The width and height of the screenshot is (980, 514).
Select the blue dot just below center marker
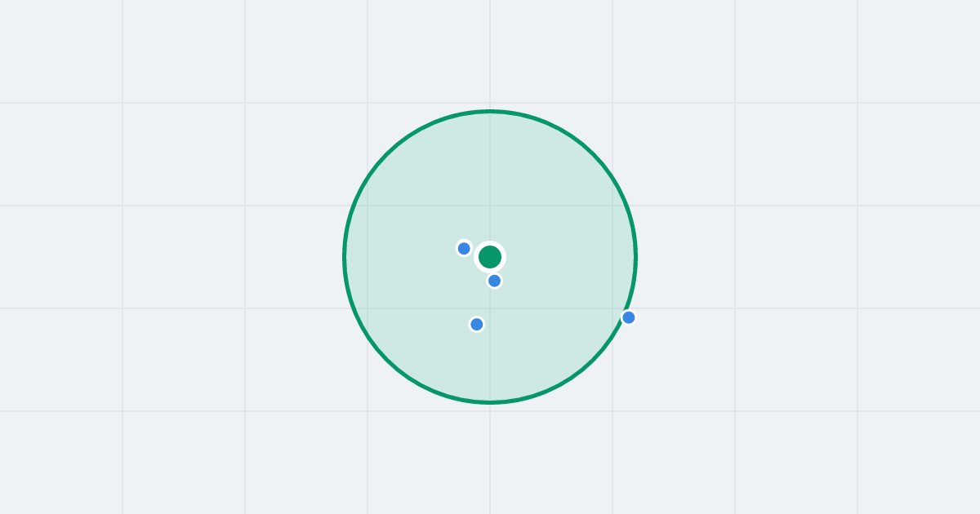tap(494, 281)
